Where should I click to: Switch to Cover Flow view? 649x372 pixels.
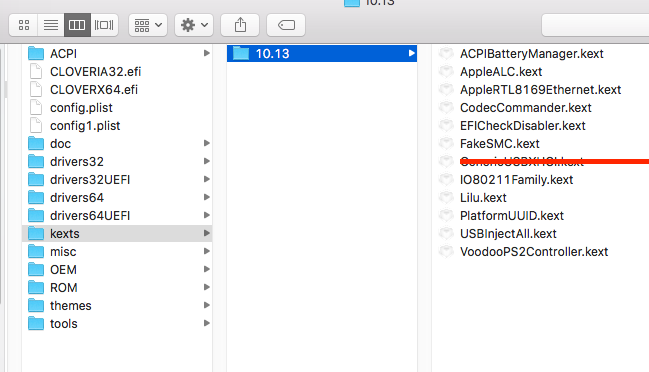[x=104, y=25]
